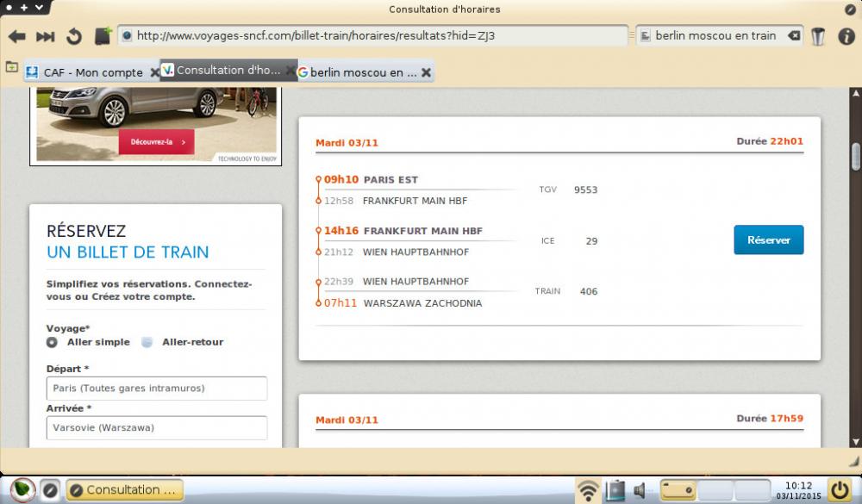Screen dimensions: 862x504
Task: Click the compass browser launcher in taskbar
Action: (50, 489)
